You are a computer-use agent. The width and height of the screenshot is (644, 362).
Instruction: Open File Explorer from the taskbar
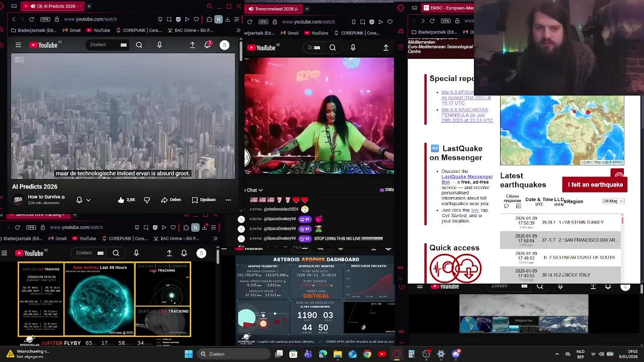click(338, 354)
